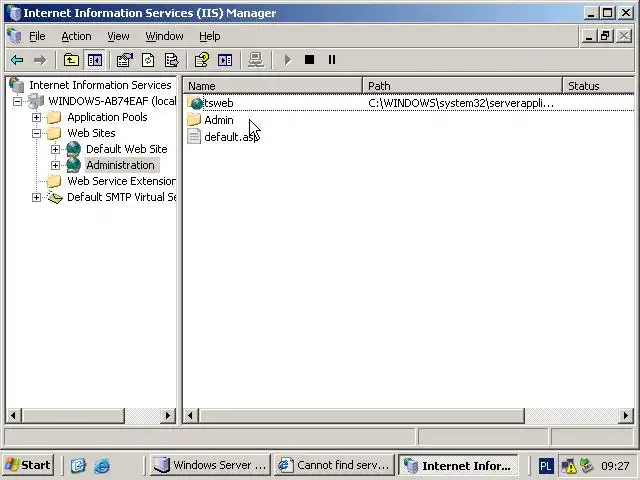Collapse the WINDOWS-AB74EAF server node
This screenshot has width=640, height=480.
tap(17, 101)
